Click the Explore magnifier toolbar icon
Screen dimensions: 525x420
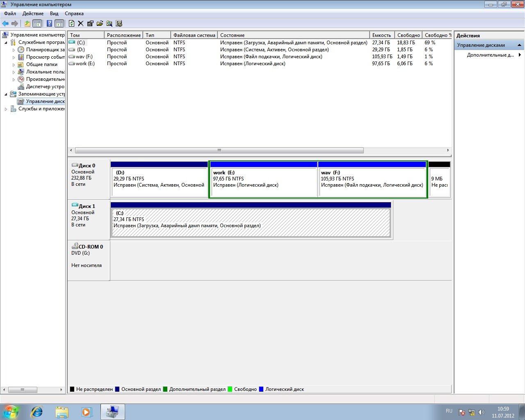tap(109, 23)
